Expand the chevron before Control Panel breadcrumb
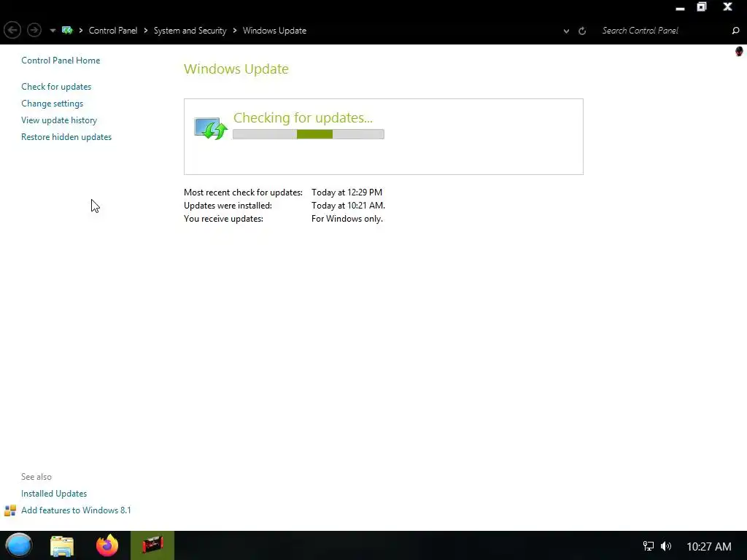Screen dimensions: 747x560 click(x=80, y=31)
